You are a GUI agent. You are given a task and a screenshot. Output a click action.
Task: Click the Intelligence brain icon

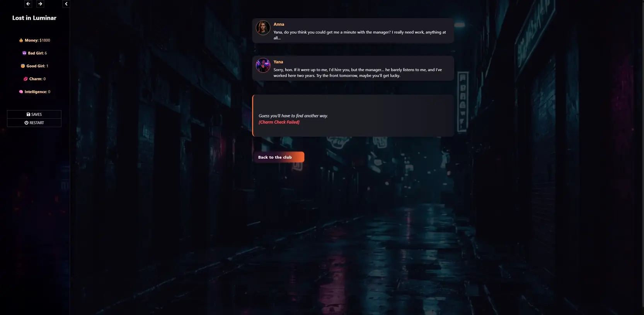(21, 92)
